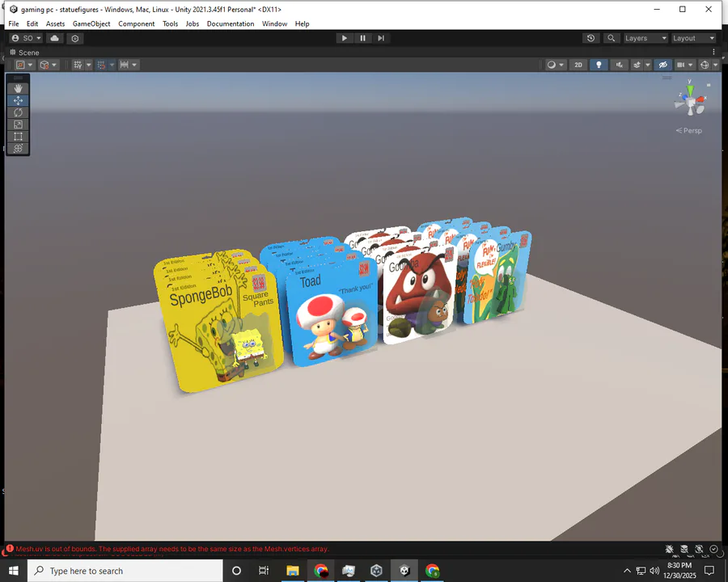
Task: Open Undo History
Action: (590, 38)
